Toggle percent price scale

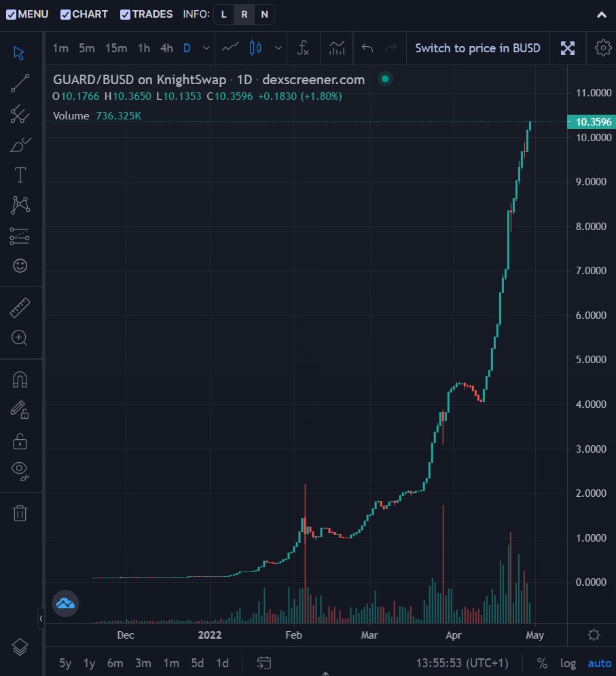[542, 662]
